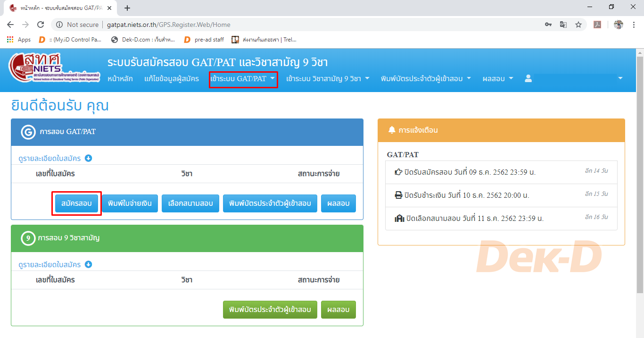644x338 pixels.
Task: Click the PDF extension icon in toolbar
Action: (x=597, y=25)
